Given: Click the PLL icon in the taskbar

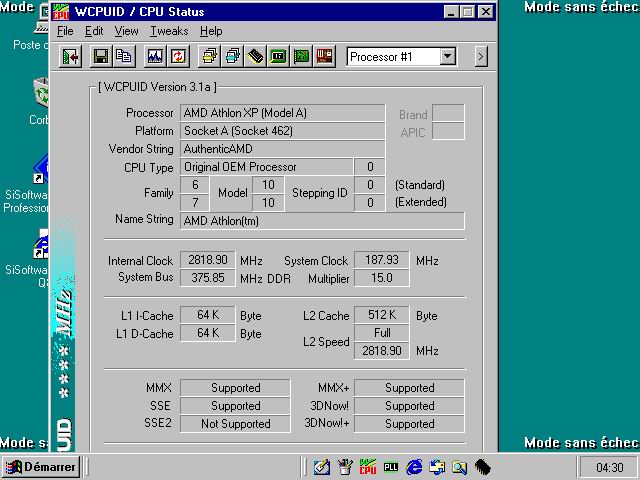Looking at the screenshot, I should (x=391, y=467).
